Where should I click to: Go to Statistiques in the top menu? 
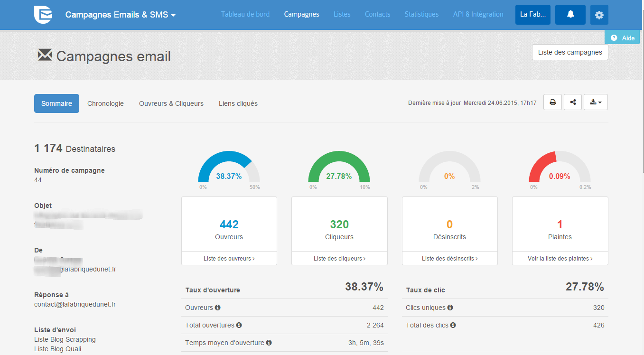pos(421,14)
